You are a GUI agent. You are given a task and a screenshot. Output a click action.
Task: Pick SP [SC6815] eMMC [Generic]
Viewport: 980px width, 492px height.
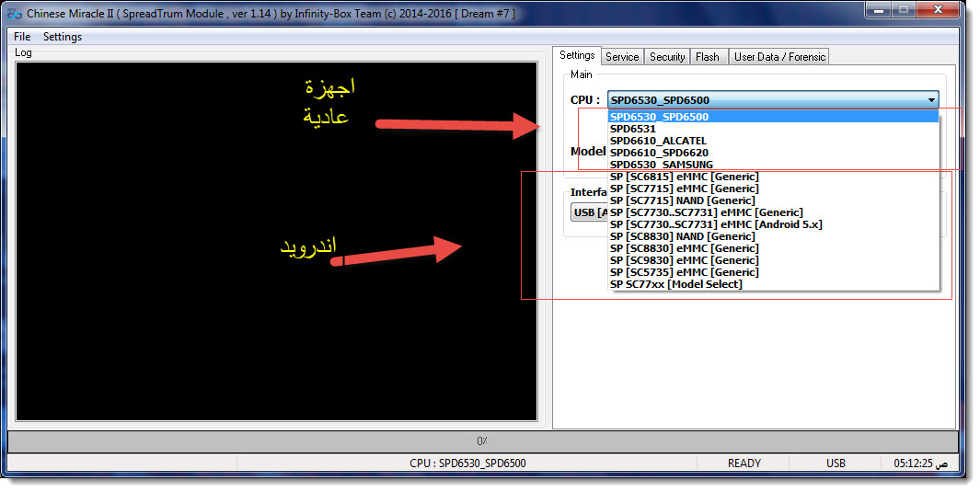773,177
